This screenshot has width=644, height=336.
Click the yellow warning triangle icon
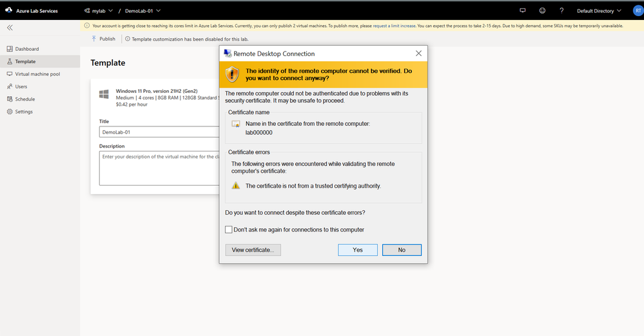point(236,186)
